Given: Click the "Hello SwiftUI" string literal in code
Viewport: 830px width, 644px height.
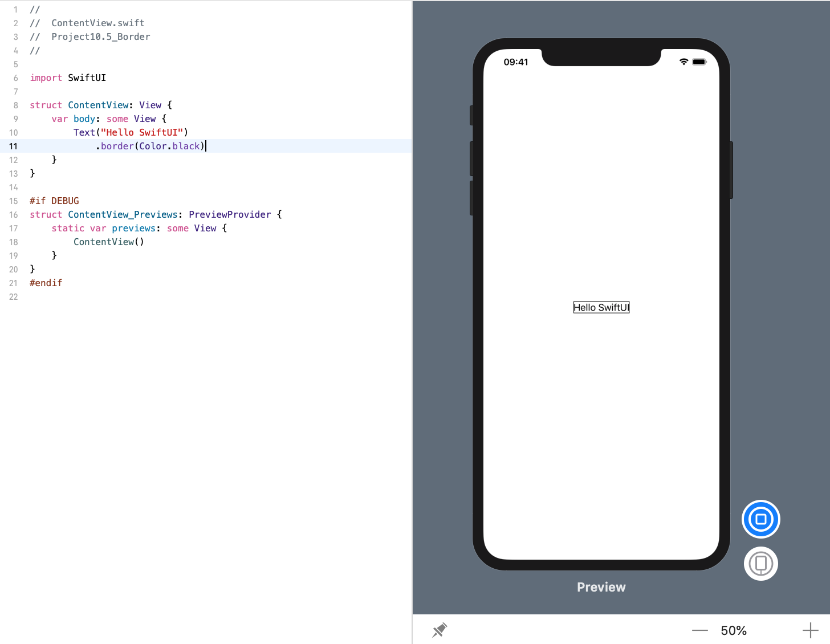Looking at the screenshot, I should (x=142, y=132).
